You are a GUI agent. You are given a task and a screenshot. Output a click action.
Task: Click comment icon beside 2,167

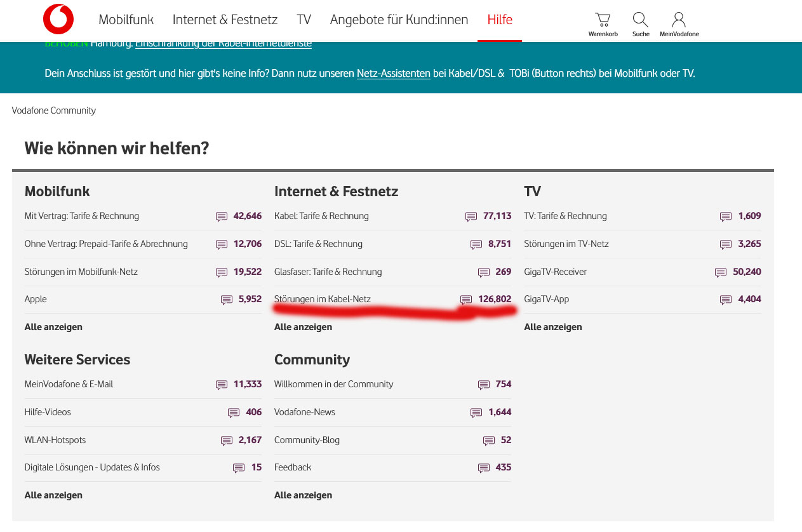[x=227, y=441]
